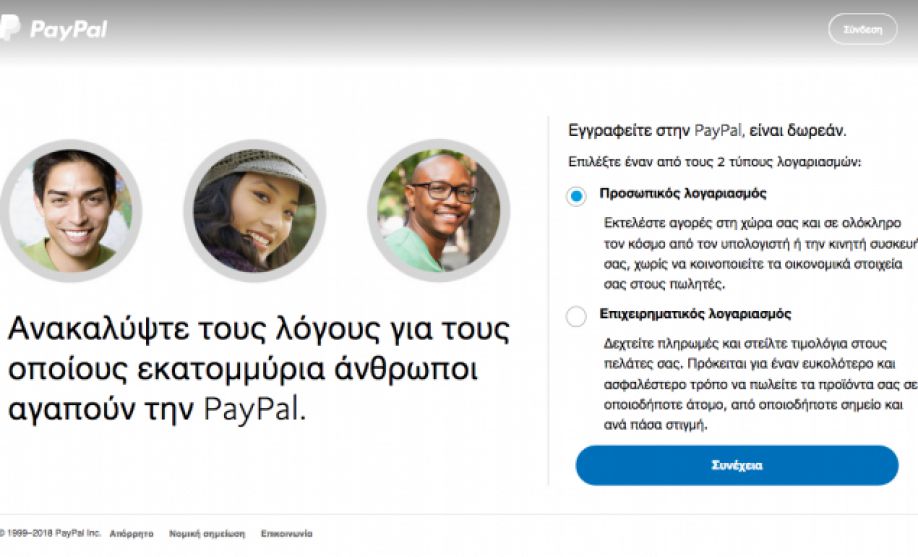Image resolution: width=918 pixels, height=557 pixels.
Task: Click the Επιχειρηματικός λογαριασμός label text
Action: [695, 314]
